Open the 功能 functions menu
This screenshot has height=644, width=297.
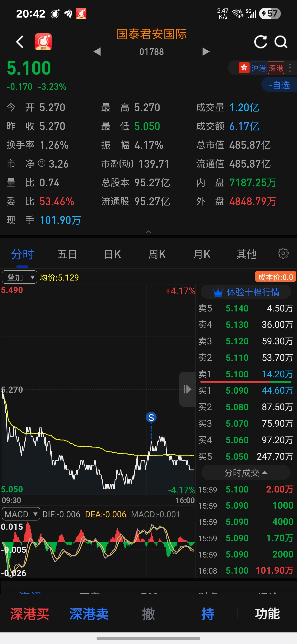pyautogui.click(x=267, y=614)
